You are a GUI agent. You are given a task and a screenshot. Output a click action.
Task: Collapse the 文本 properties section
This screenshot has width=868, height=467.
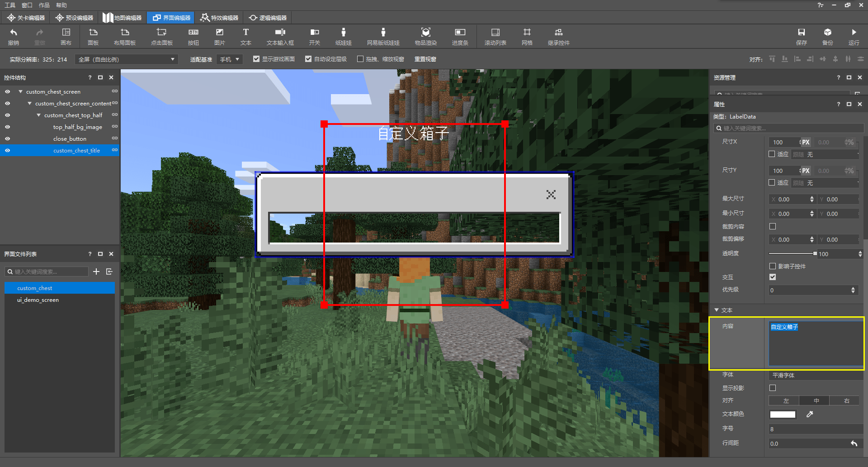coord(717,310)
